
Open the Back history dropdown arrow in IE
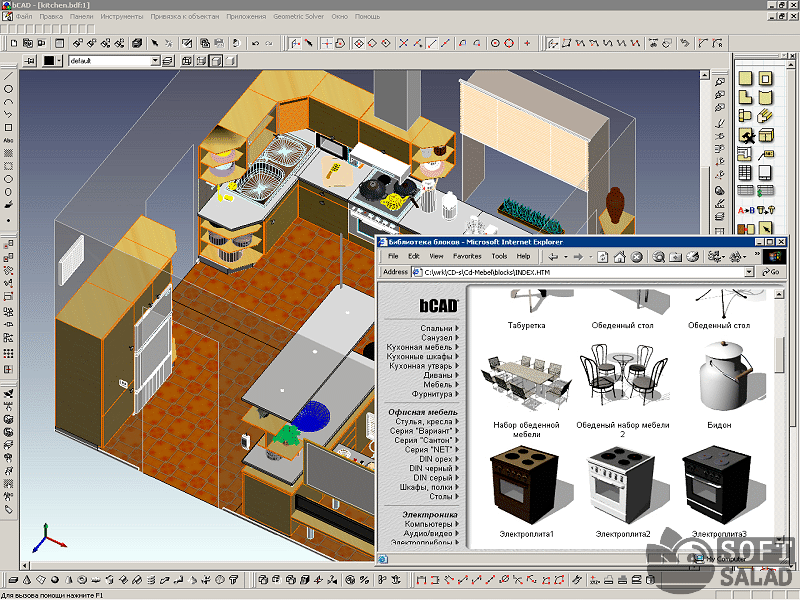[565, 257]
